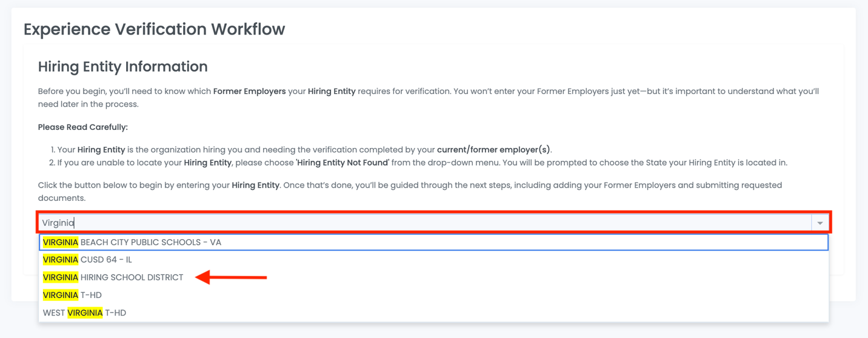Click the highlighted VIRGINIA in the West Virginia option
Viewport: 868px width, 338px height.
click(85, 313)
